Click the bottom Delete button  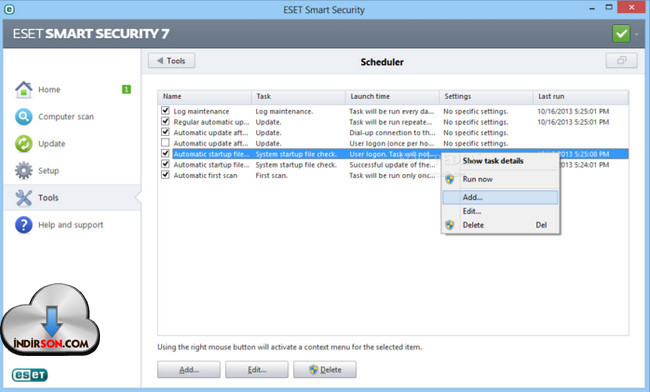pyautogui.click(x=325, y=370)
